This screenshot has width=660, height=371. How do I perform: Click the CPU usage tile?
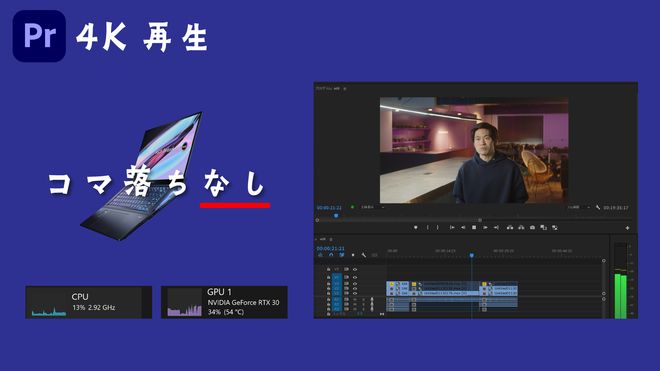click(x=88, y=302)
